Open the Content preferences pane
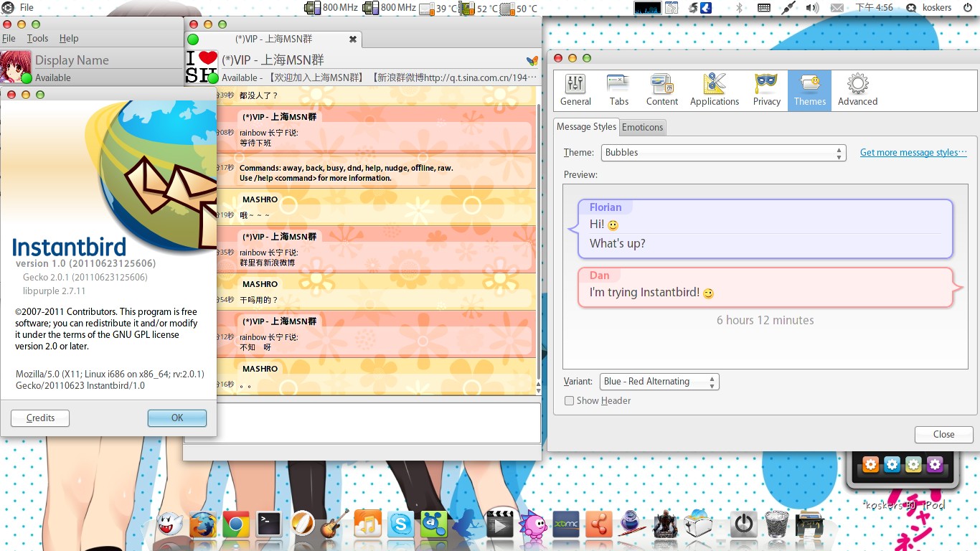The height and width of the screenshot is (551, 980). pos(661,90)
